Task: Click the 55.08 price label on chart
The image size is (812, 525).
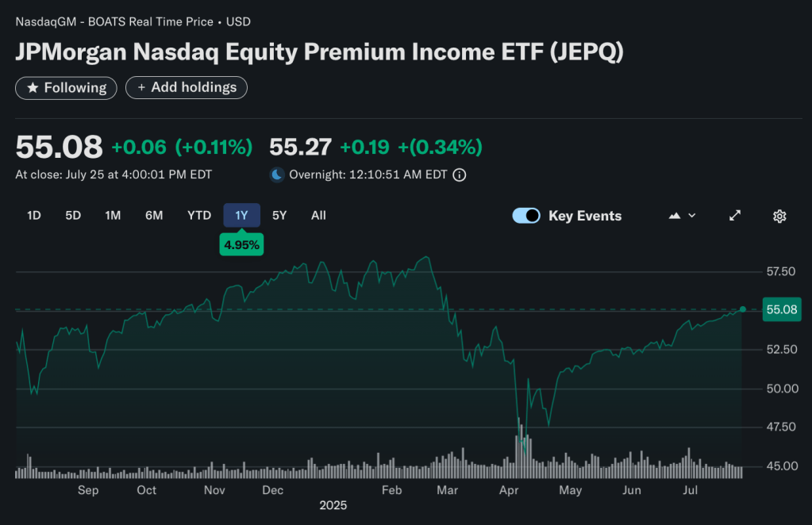Action: tap(781, 309)
